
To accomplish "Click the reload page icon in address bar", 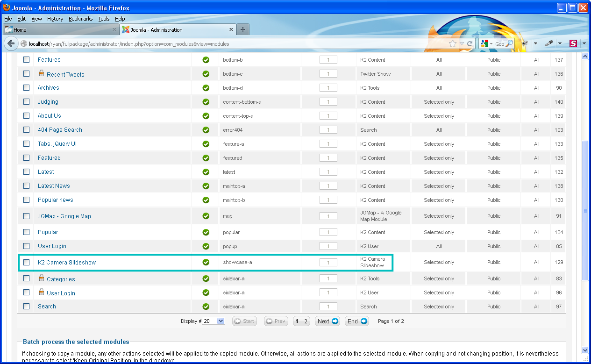I will click(x=470, y=43).
